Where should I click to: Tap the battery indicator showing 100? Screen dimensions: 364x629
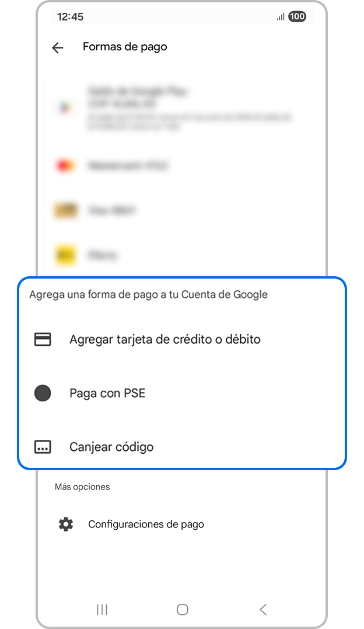click(x=297, y=16)
